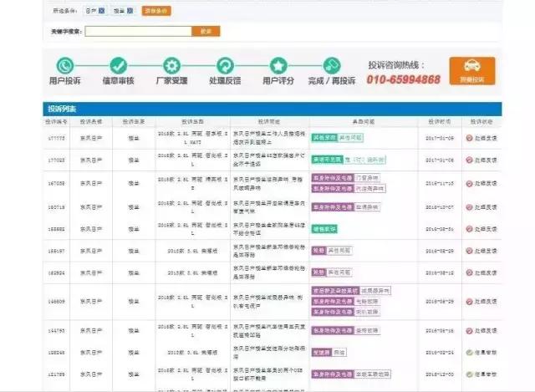Click the 空调异响 problem tag
This screenshot has height=392, width=535.
tap(367, 207)
